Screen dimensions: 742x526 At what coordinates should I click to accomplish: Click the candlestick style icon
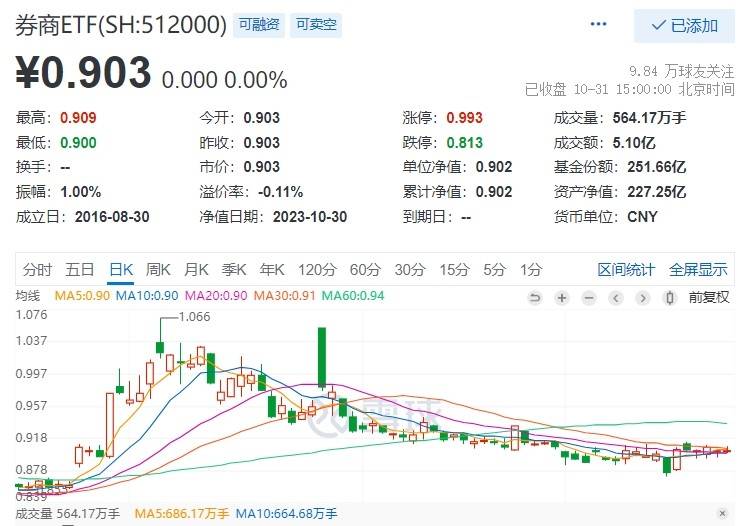click(x=669, y=297)
